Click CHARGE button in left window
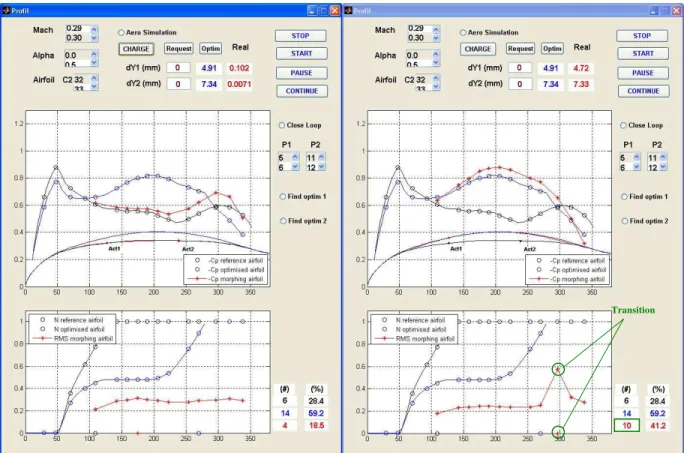 136,49
